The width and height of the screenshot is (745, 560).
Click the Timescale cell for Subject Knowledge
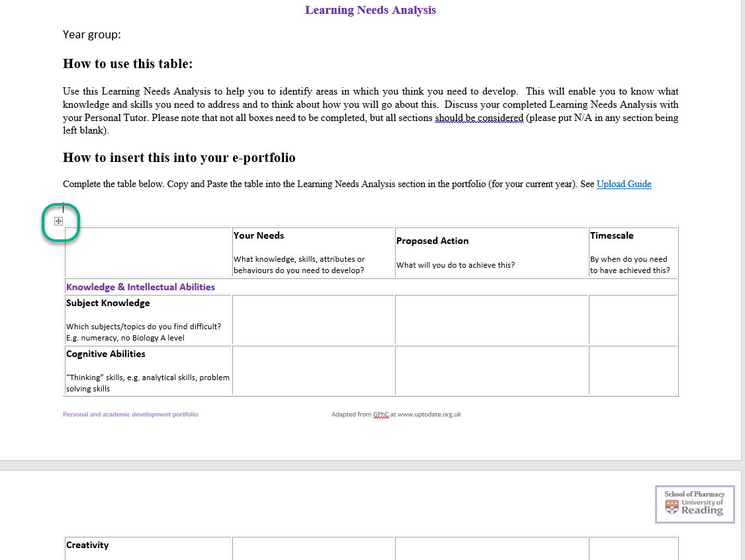pyautogui.click(x=633, y=319)
